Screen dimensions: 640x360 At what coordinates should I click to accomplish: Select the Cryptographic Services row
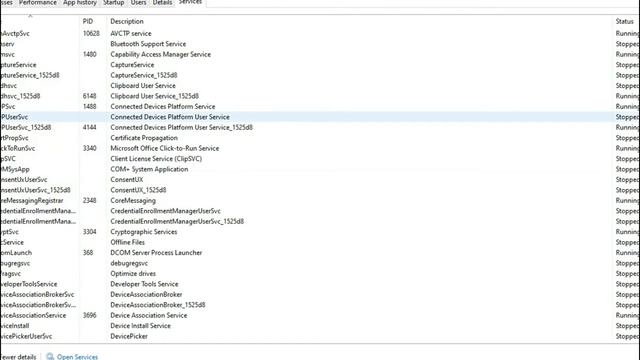(x=320, y=232)
